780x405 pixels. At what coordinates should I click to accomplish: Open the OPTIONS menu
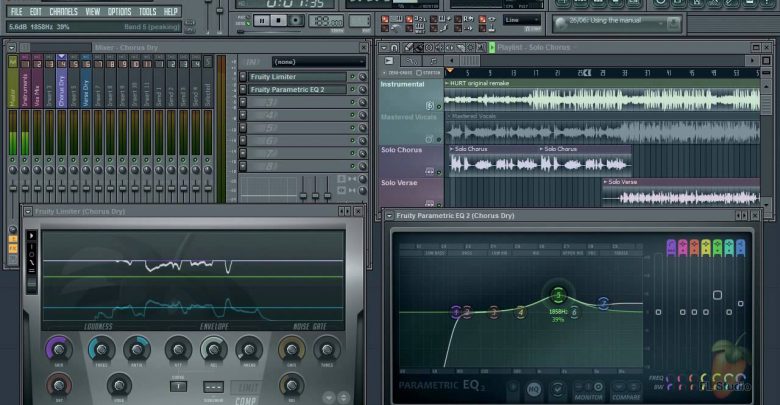tap(119, 11)
